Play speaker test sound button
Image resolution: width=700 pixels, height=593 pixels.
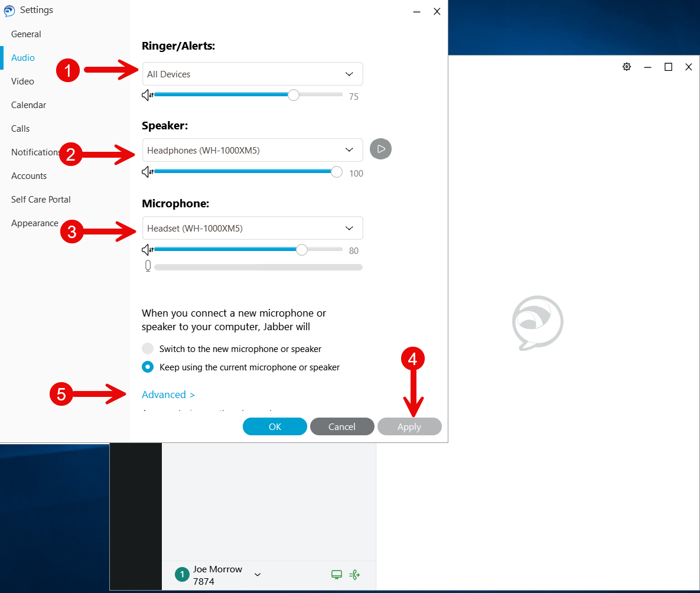pos(380,149)
